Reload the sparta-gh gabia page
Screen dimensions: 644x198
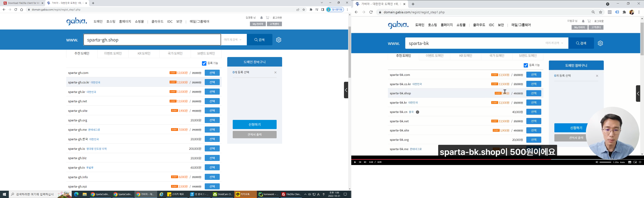(16, 10)
